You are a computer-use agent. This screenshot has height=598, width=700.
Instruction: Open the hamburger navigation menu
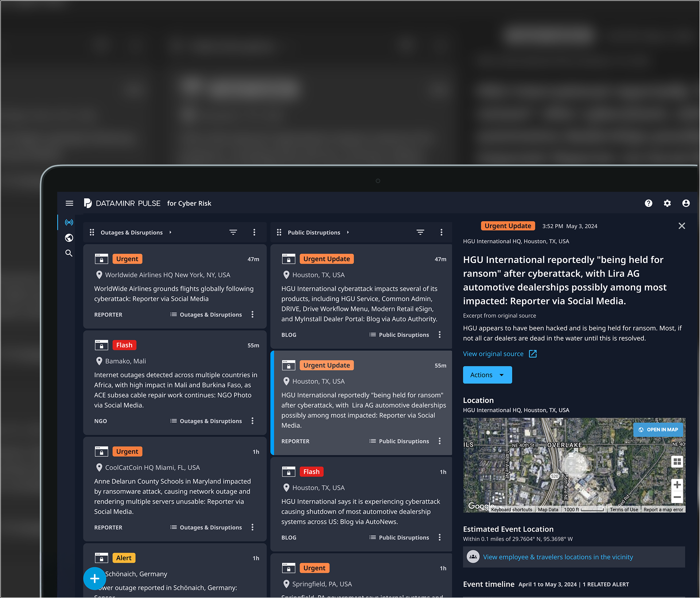(x=69, y=203)
